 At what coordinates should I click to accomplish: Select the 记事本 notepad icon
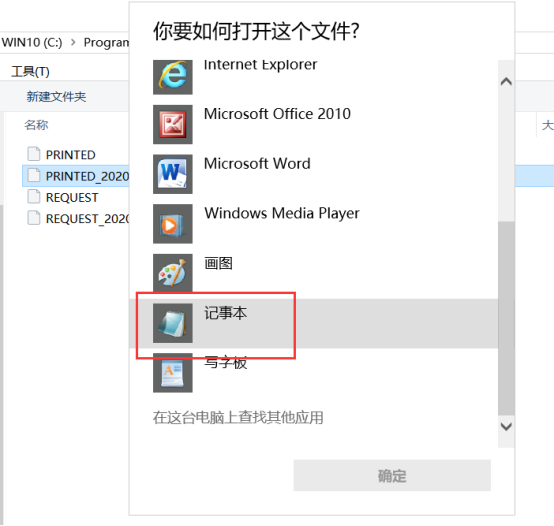[172, 323]
